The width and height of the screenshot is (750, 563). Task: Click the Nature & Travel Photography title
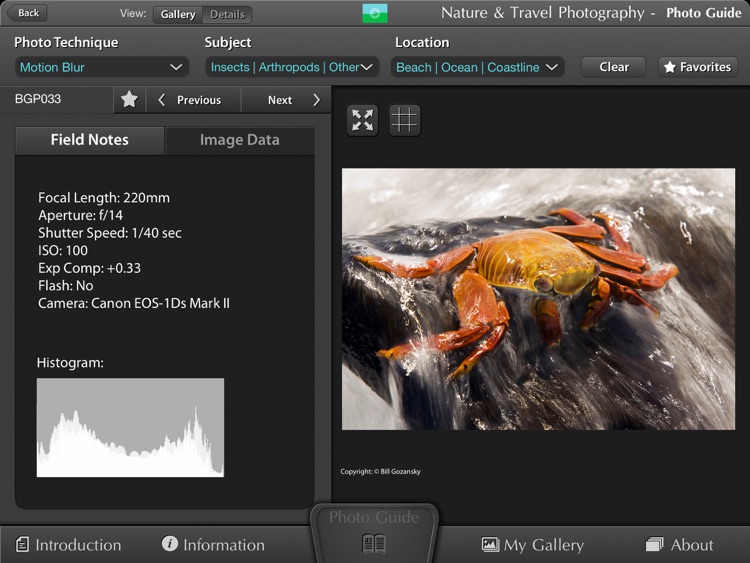coord(542,13)
